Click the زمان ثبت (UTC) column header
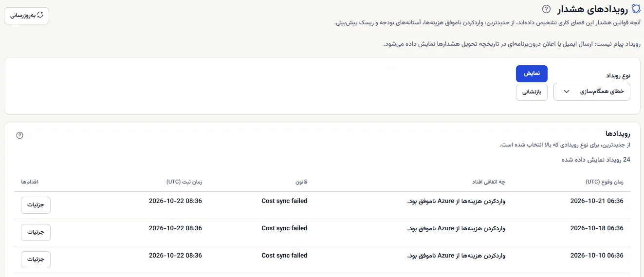The image size is (644, 277). (x=184, y=182)
